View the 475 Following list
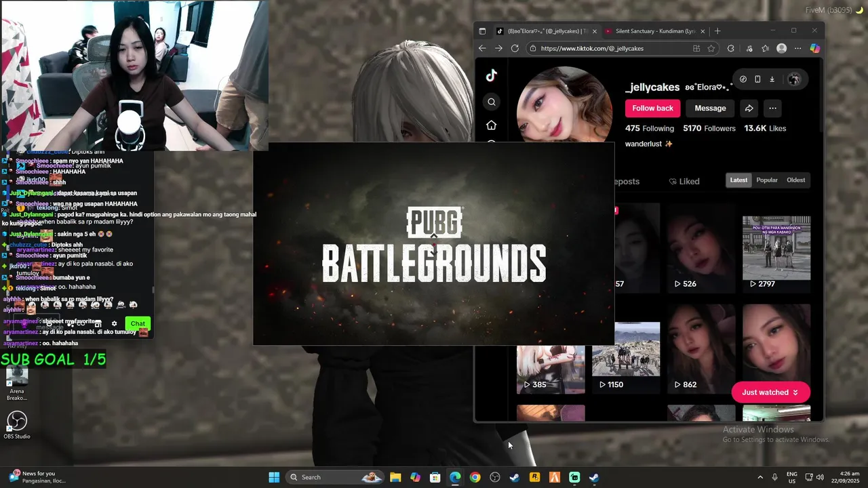The width and height of the screenshot is (868, 488). [x=650, y=128]
